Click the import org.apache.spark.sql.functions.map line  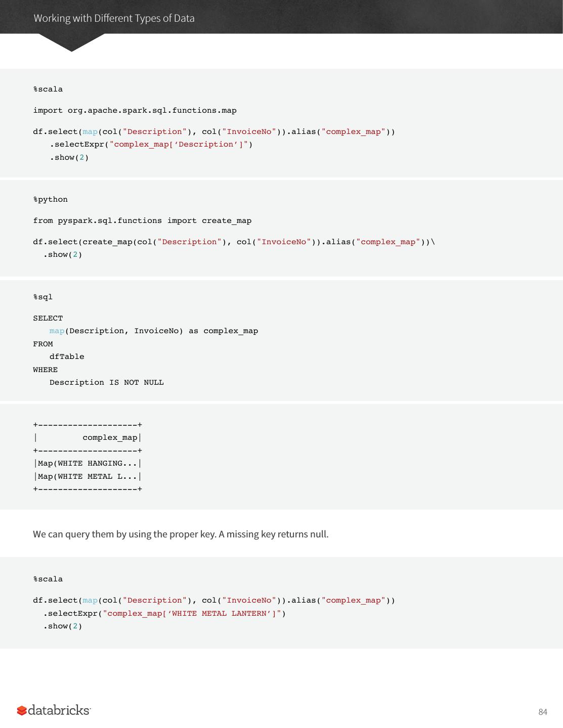click(x=135, y=111)
